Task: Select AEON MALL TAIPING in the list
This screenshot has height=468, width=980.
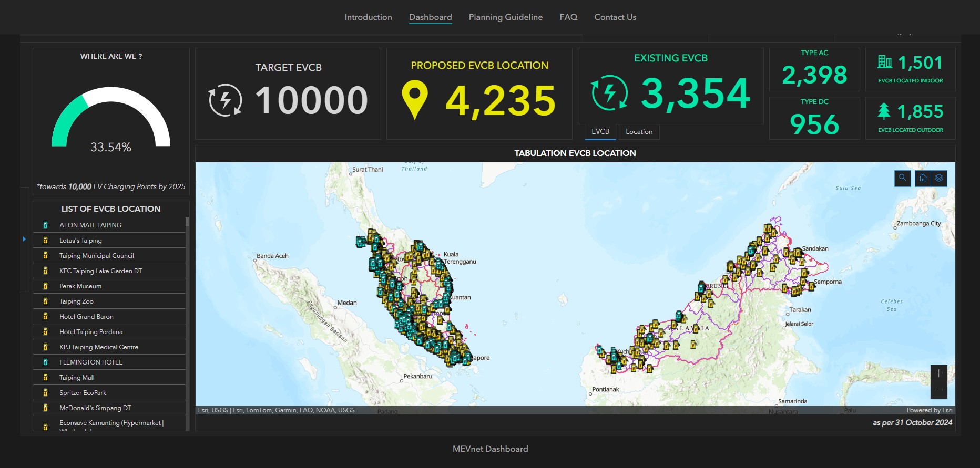Action: coord(90,225)
